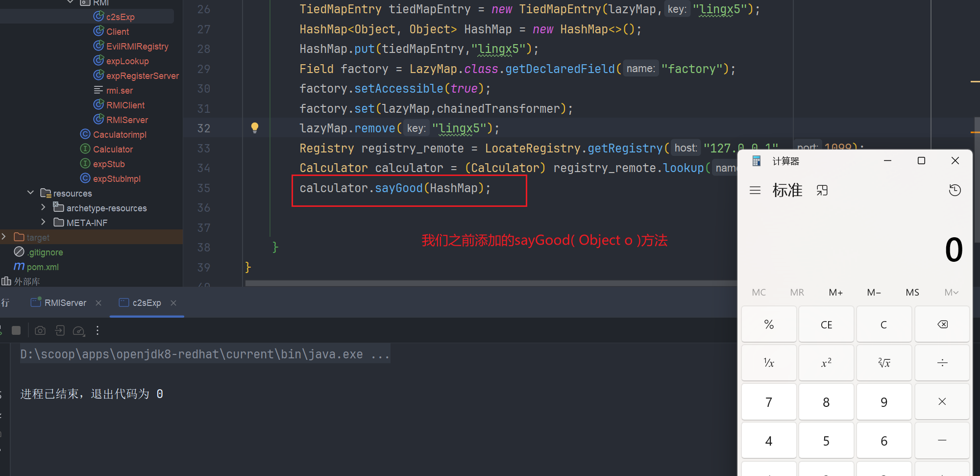Open the three-dot more actions menu in the Run toolbar
The height and width of the screenshot is (476, 980).
(98, 331)
